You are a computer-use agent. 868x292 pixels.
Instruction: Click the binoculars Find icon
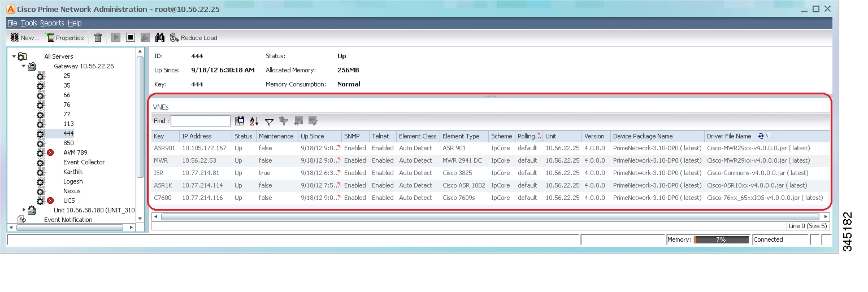pos(160,38)
